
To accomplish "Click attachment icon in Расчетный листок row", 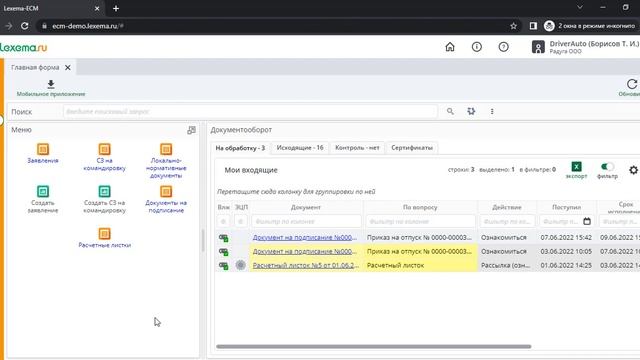I will pyautogui.click(x=224, y=265).
